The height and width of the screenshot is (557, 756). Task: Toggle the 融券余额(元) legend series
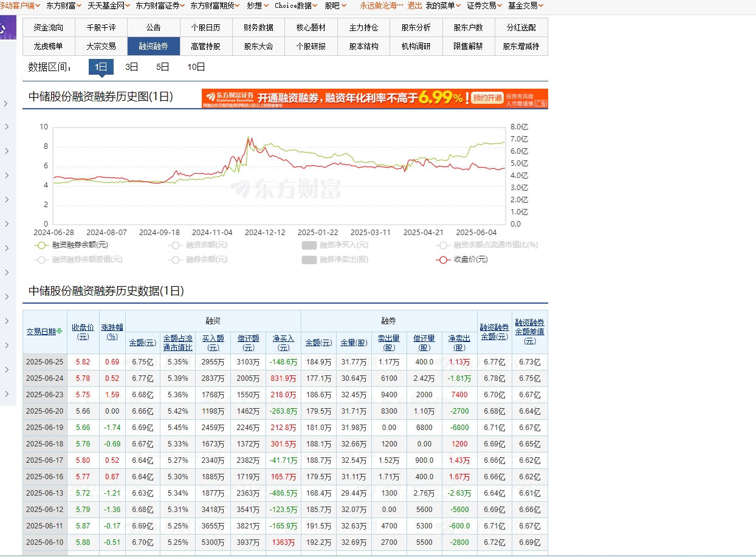(x=199, y=259)
